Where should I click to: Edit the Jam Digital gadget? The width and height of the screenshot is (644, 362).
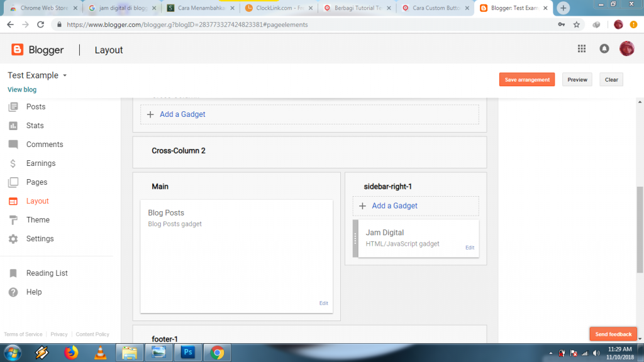[469, 248]
